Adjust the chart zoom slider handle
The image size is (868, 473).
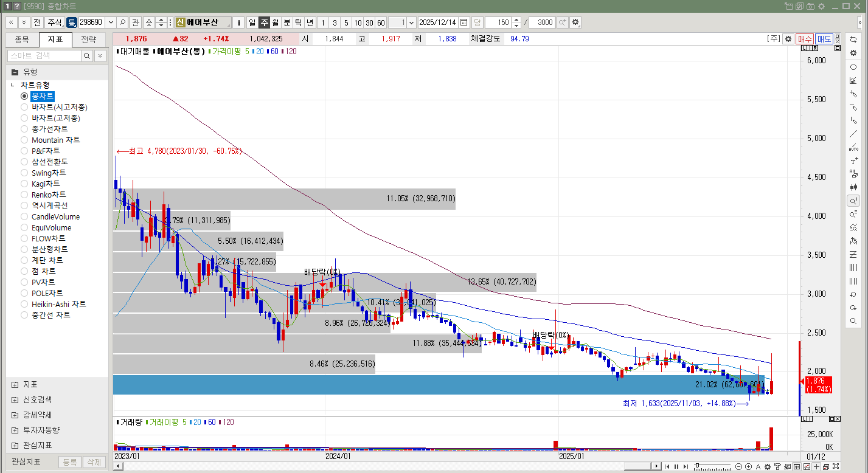point(696,465)
